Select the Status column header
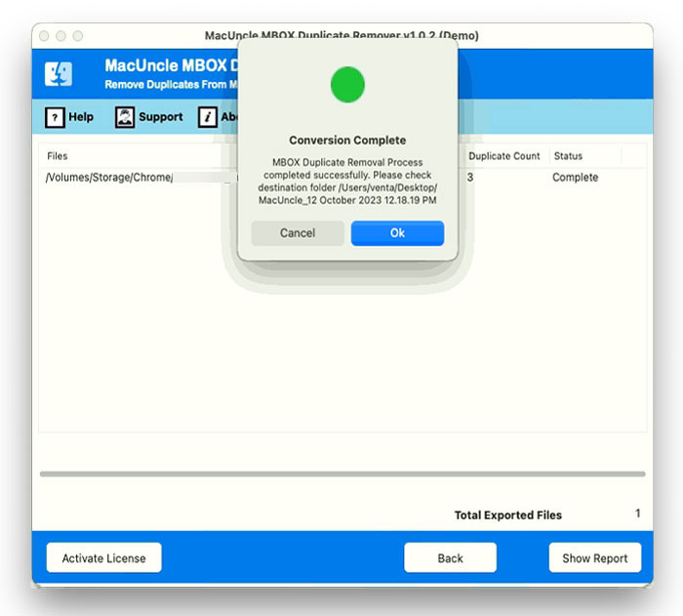The height and width of the screenshot is (616, 683). (568, 156)
